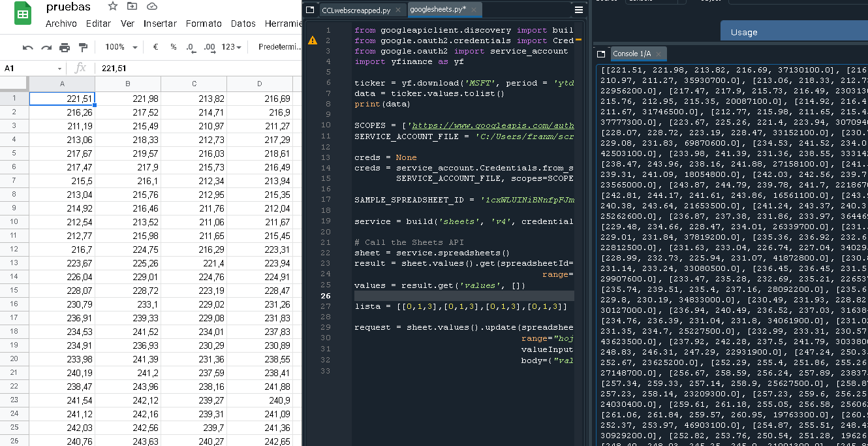The width and height of the screenshot is (868, 446).
Task: Open the editor pane options hamburger menu
Action: (579, 10)
